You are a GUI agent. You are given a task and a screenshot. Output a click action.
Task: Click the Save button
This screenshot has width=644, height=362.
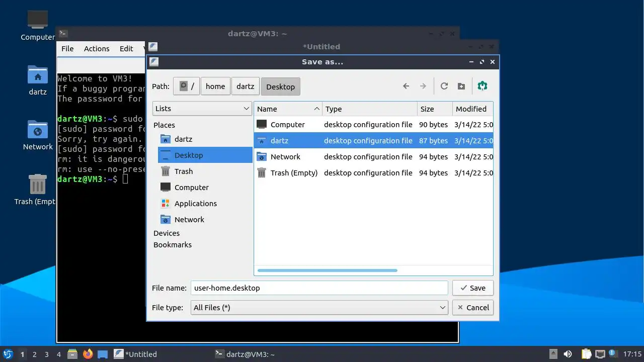472,288
